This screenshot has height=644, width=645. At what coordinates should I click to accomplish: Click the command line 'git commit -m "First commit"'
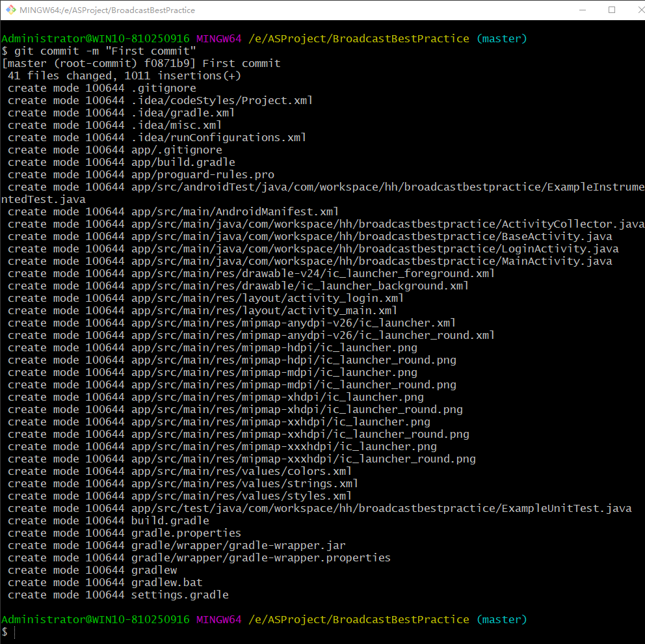click(x=99, y=51)
